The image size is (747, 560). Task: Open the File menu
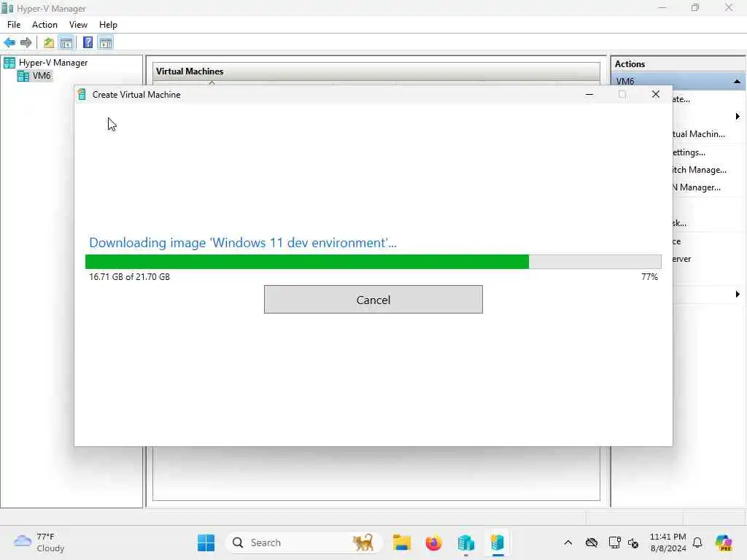coord(14,25)
